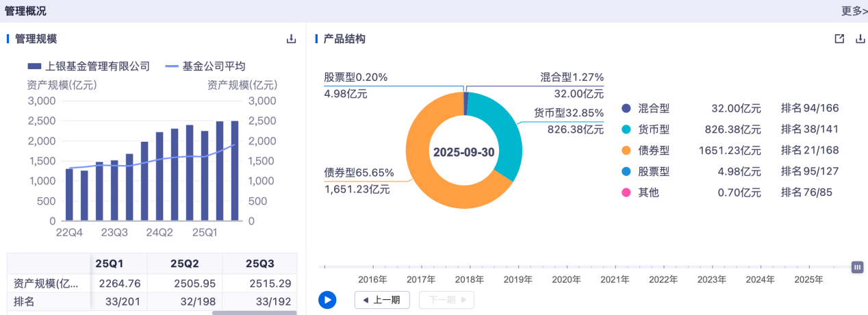Click the table horizontal scrollbar

click(x=254, y=313)
